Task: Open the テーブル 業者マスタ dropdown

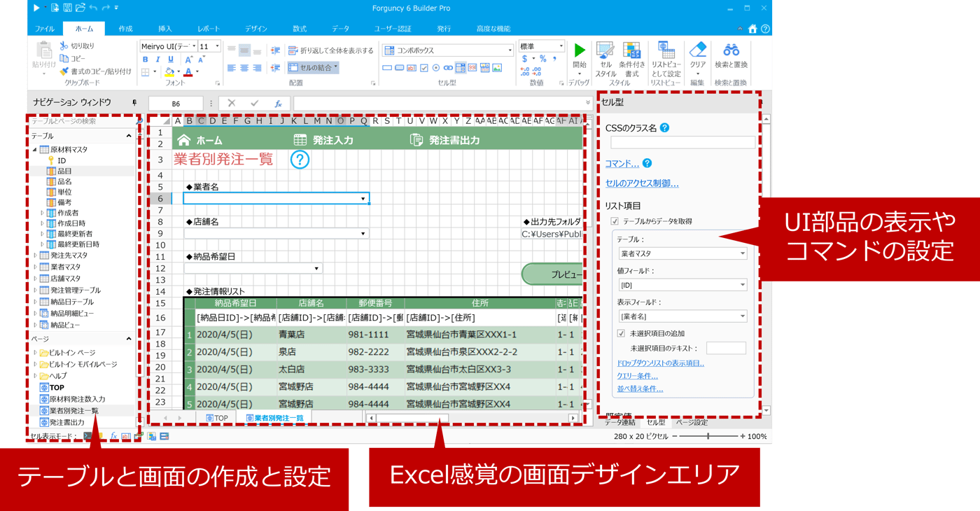Action: (x=743, y=253)
